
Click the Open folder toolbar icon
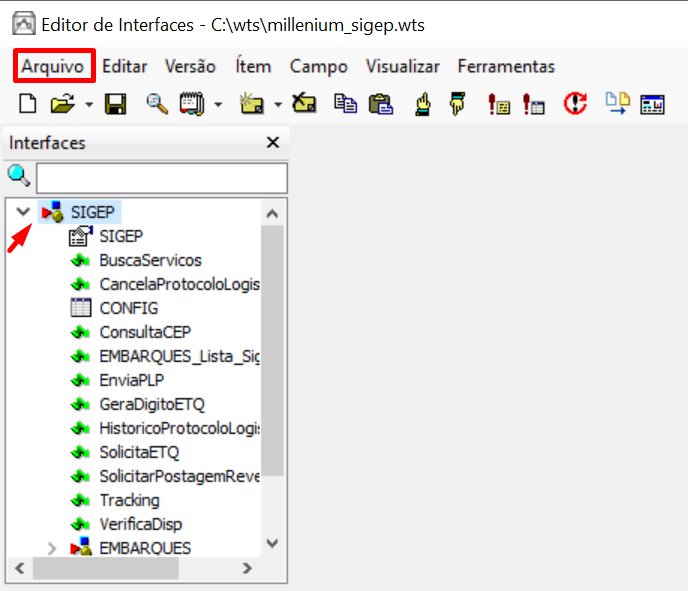pos(63,104)
